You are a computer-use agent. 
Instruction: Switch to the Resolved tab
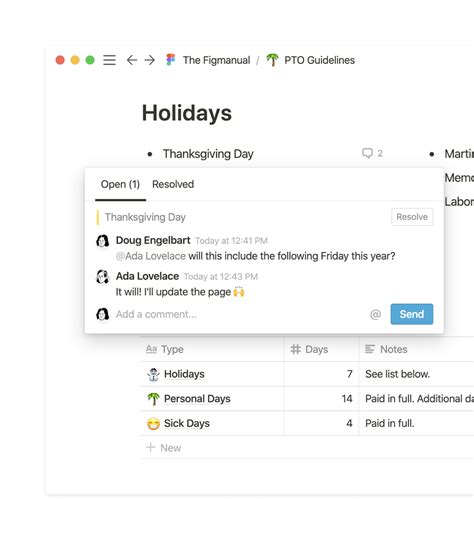(173, 184)
